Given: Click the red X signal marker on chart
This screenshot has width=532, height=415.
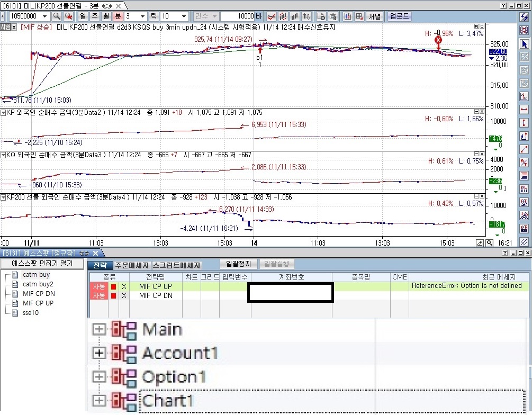Looking at the screenshot, I should point(438,40).
